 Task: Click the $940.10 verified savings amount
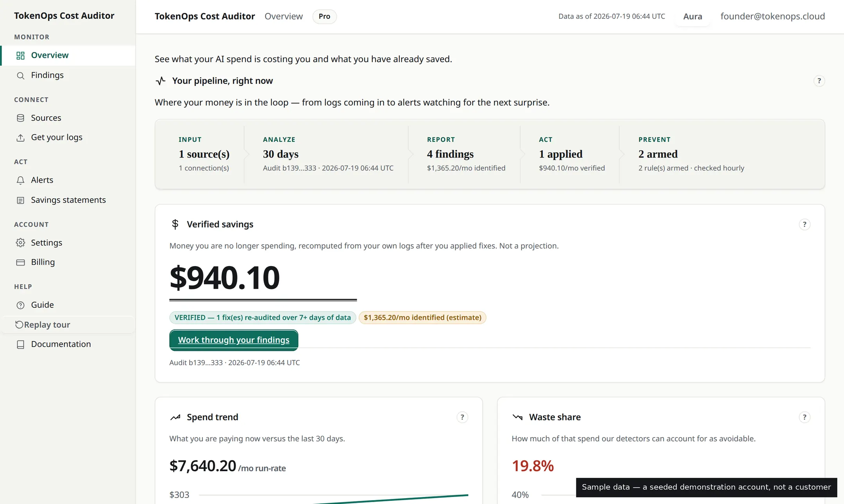[x=225, y=277]
